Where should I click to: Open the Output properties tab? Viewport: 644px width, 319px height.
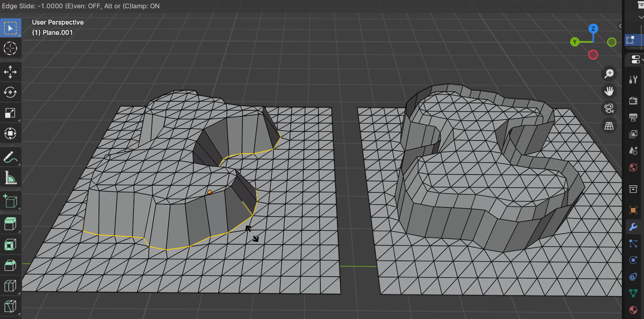tap(633, 117)
